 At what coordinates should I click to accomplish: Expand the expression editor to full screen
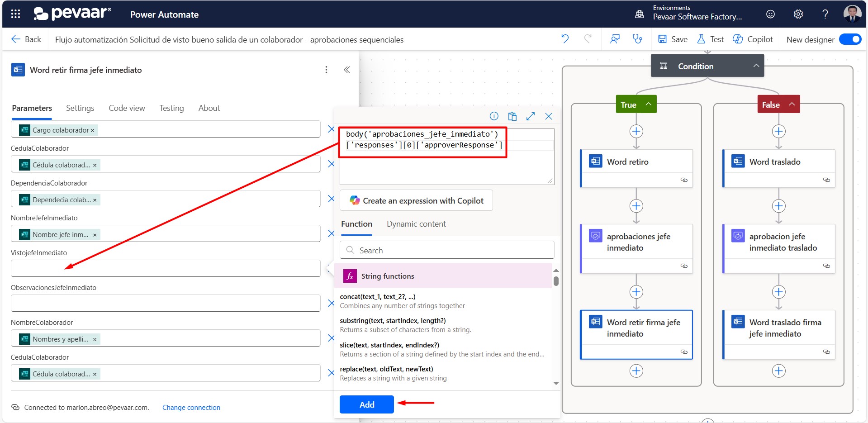click(x=531, y=116)
